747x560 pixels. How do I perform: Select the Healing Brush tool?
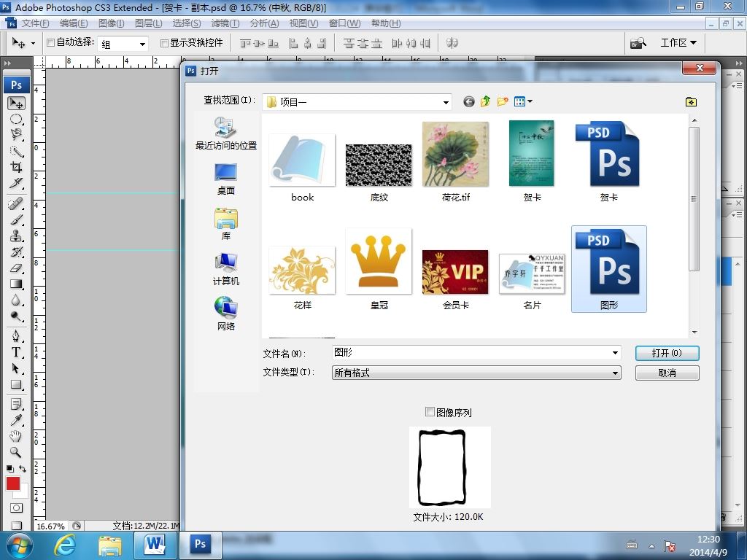pos(16,204)
